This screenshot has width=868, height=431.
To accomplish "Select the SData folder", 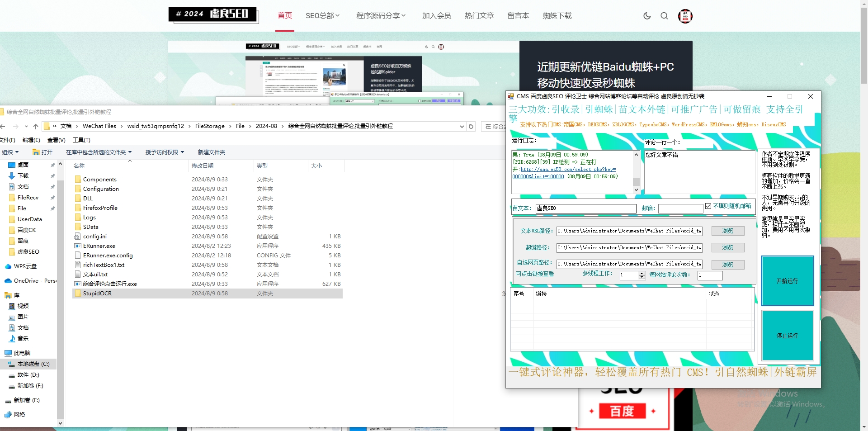I will pos(90,227).
